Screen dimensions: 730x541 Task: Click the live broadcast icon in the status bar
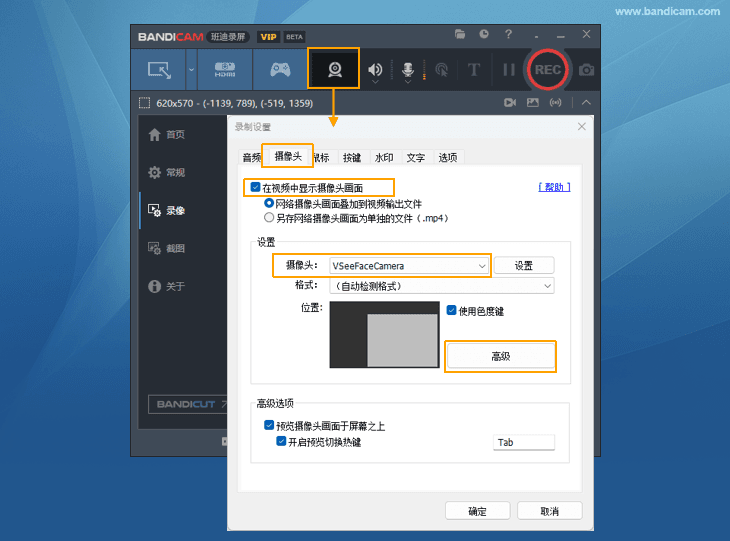pyautogui.click(x=555, y=102)
